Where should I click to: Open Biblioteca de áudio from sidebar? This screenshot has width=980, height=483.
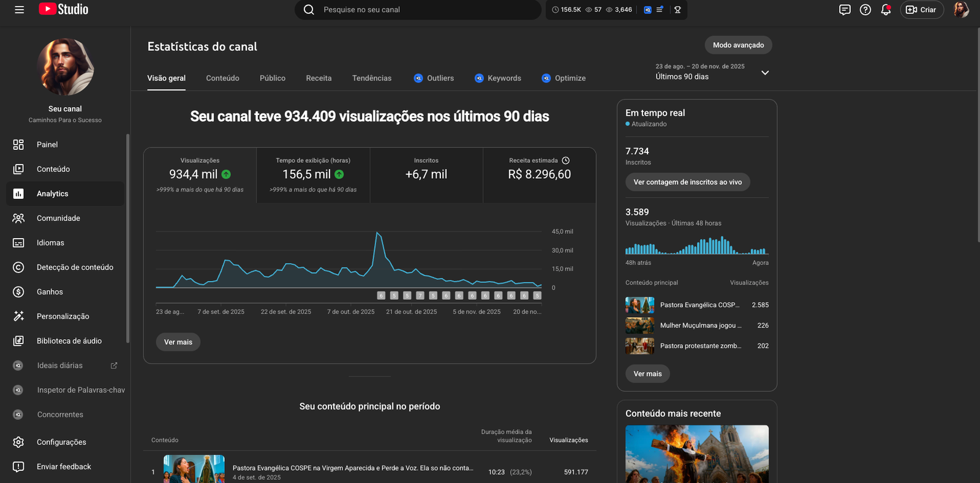[69, 341]
